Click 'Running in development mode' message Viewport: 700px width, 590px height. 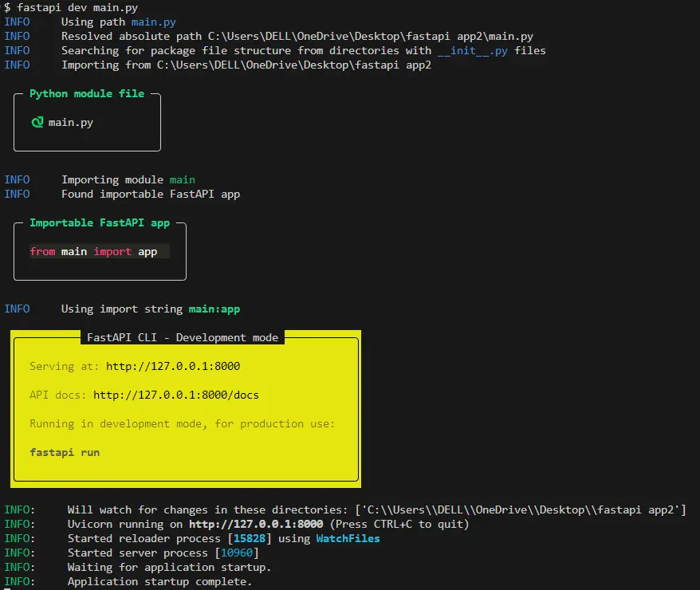182,423
